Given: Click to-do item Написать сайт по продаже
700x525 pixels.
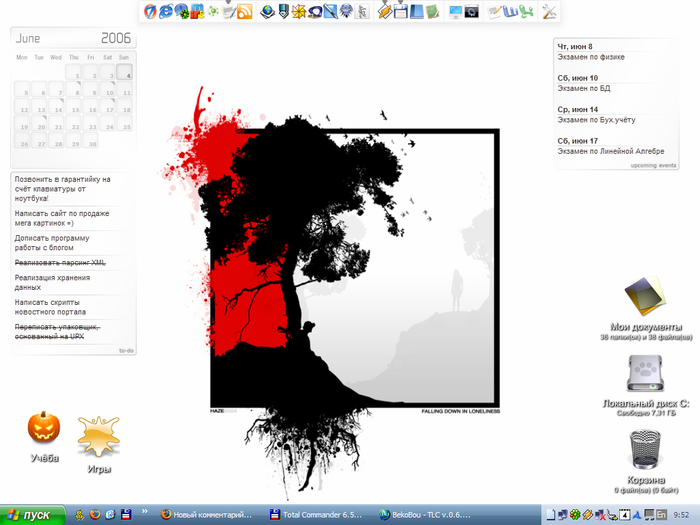Looking at the screenshot, I should point(62,218).
